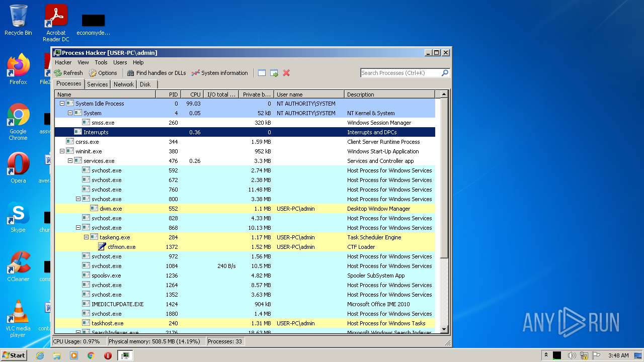Open the View menu
The image size is (644, 362).
(83, 62)
